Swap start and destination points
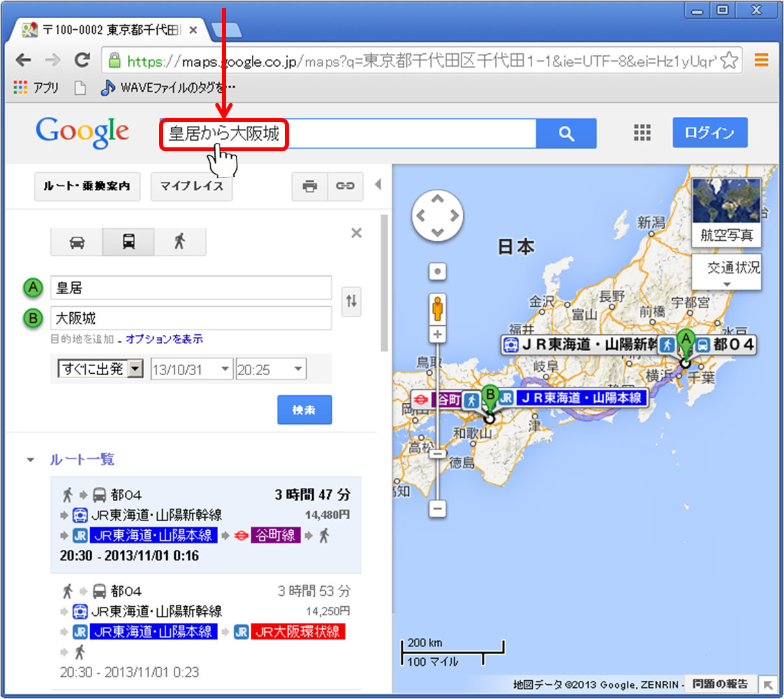This screenshot has width=784, height=699. coord(351,301)
